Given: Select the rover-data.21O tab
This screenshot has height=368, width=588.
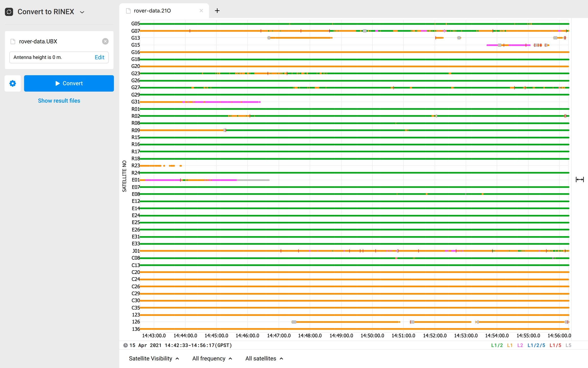Looking at the screenshot, I should pyautogui.click(x=152, y=11).
